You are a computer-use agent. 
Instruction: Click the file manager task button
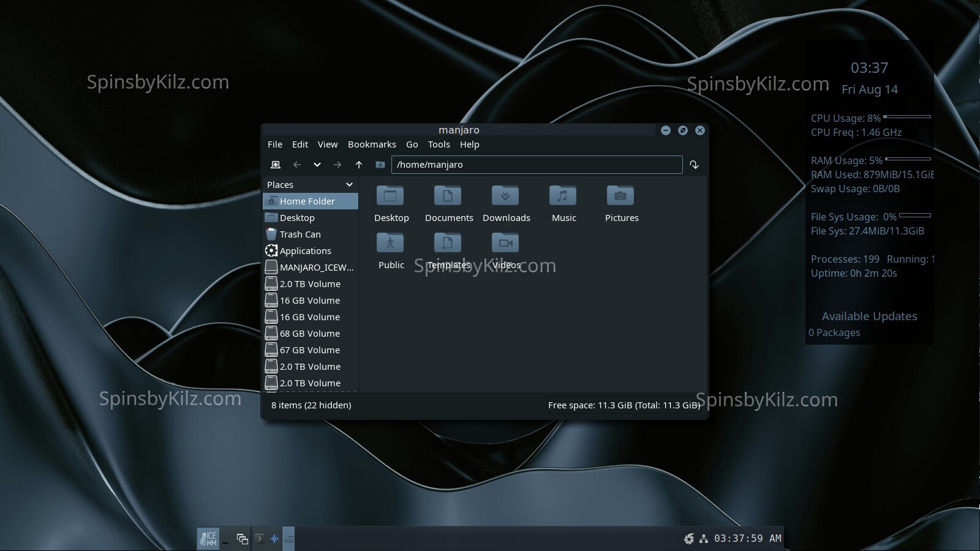(x=288, y=539)
